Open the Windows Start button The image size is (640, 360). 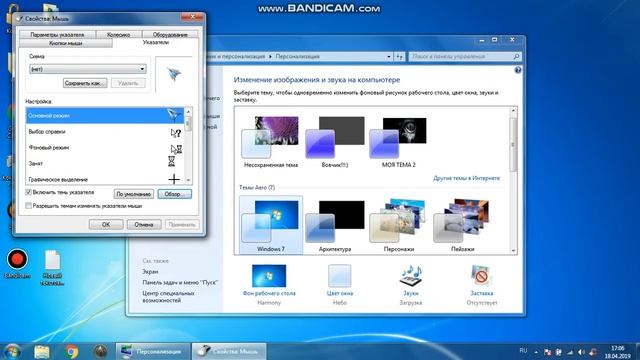(12, 351)
